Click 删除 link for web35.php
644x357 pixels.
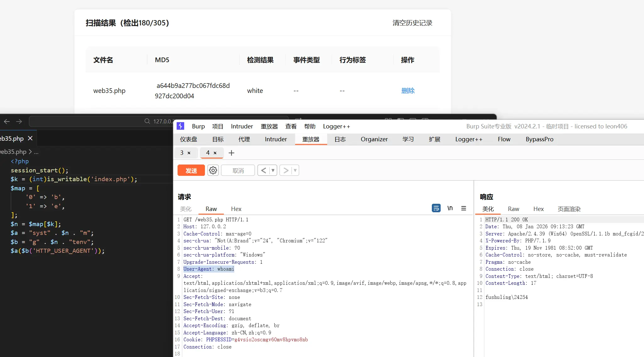pos(408,91)
